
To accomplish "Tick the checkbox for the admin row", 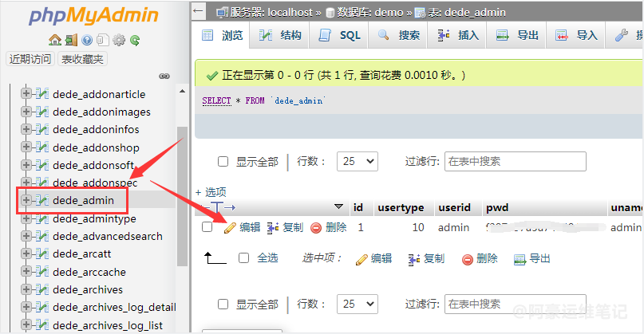I will (x=207, y=227).
